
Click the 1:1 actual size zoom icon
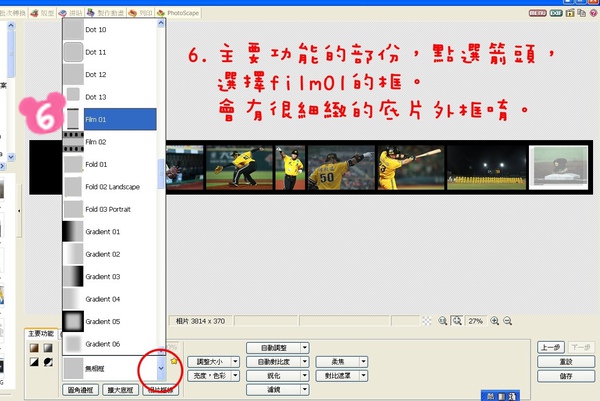click(x=443, y=321)
